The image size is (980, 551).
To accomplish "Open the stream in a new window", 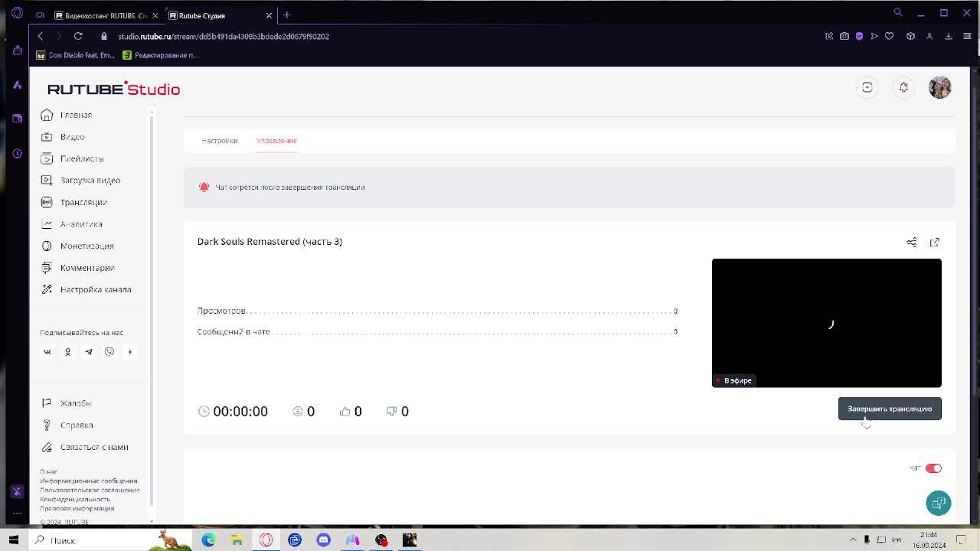I will 935,243.
